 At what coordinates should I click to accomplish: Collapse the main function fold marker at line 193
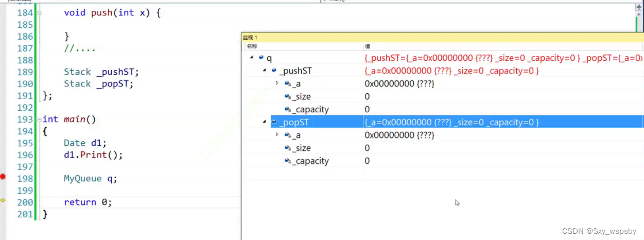(40, 119)
